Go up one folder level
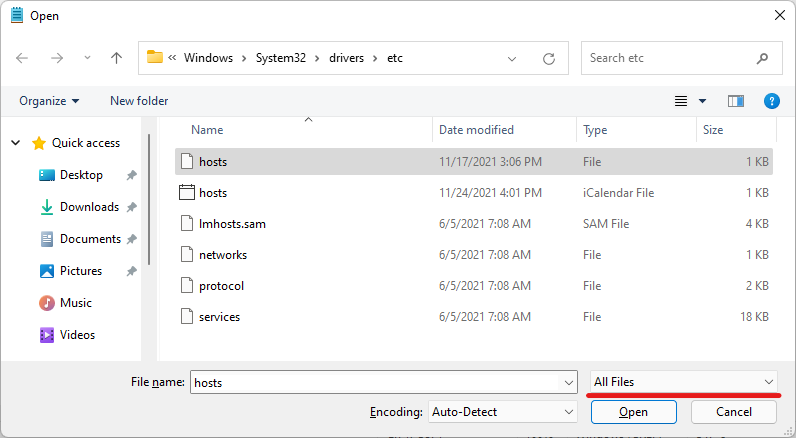The height and width of the screenshot is (438, 796). point(116,58)
